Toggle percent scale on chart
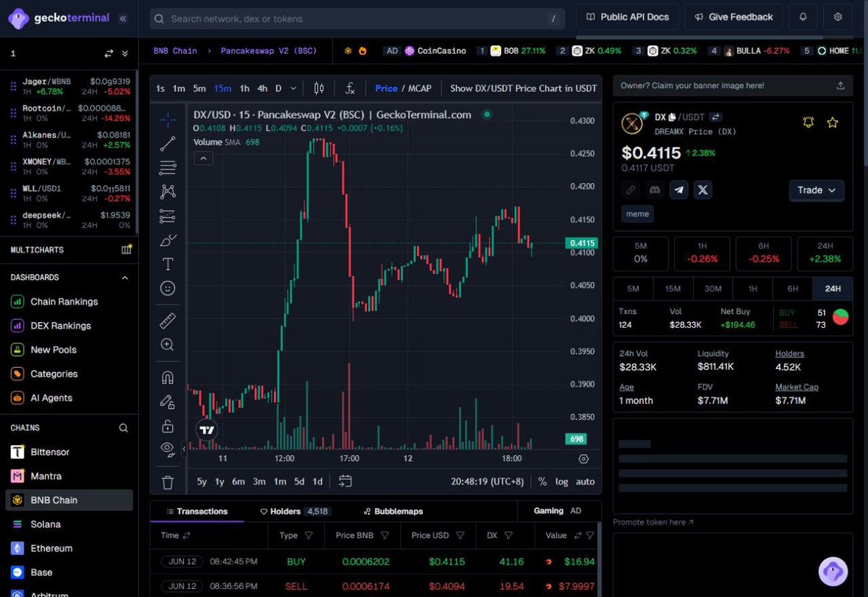Image resolution: width=868 pixels, height=597 pixels. tap(542, 481)
